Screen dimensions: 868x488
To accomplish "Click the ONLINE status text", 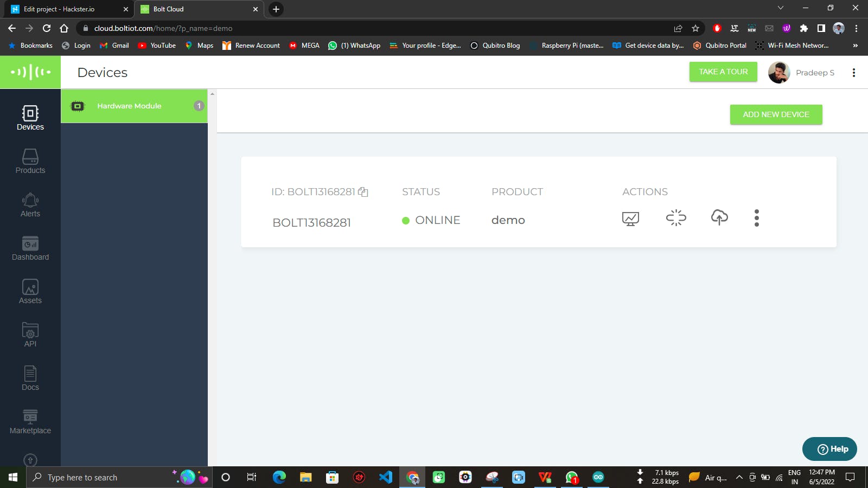I will 437,220.
